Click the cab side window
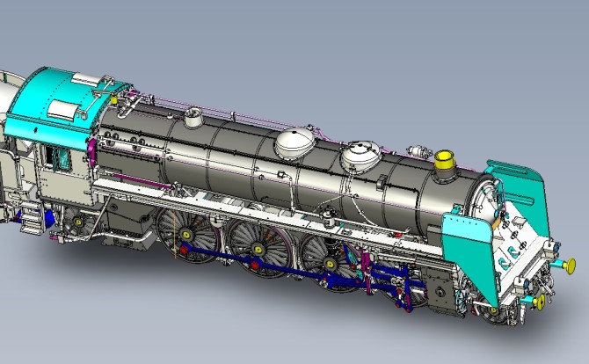The width and height of the screenshot is (589, 364). pos(61,158)
